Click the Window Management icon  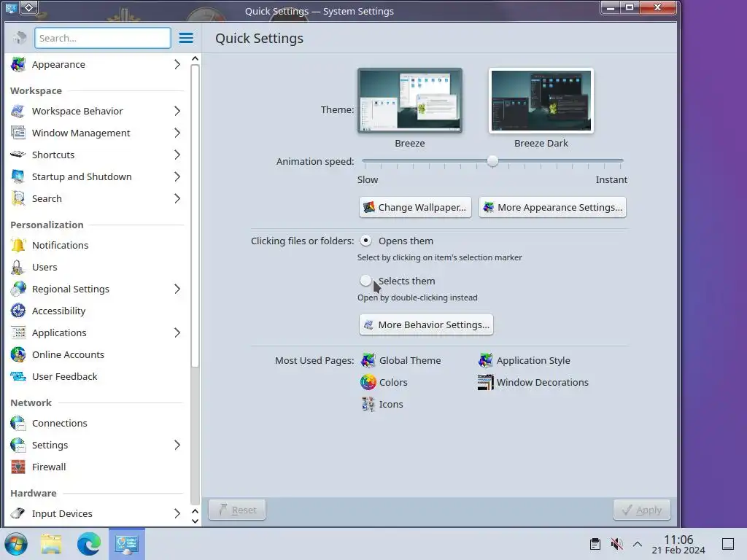18,133
